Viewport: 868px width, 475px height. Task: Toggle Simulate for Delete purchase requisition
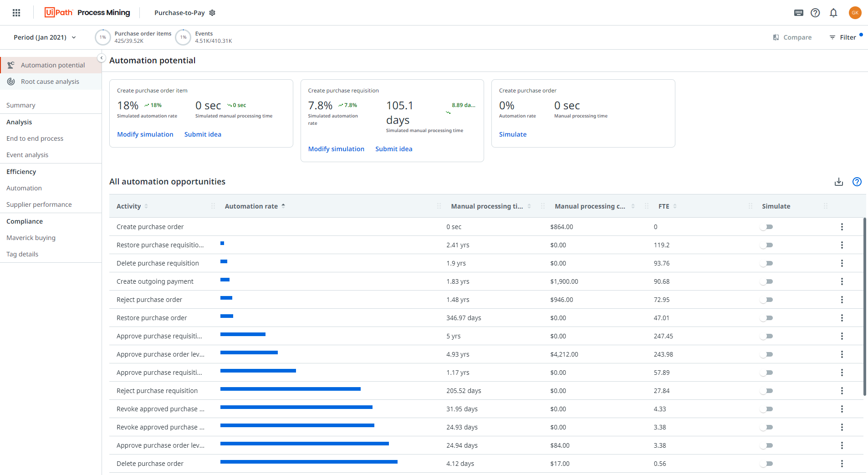tap(766, 263)
